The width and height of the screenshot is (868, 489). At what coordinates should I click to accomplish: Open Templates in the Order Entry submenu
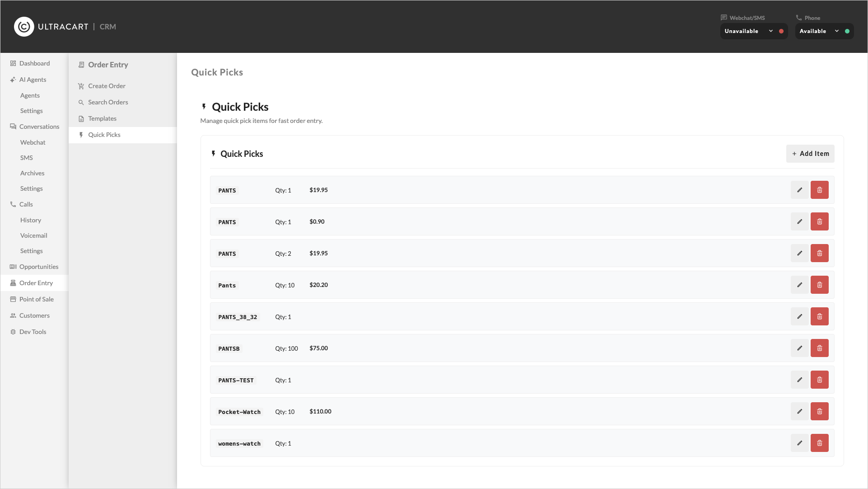click(x=122, y=118)
